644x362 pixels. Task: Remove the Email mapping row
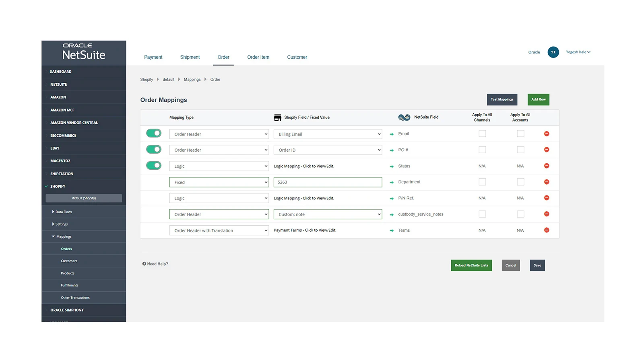(x=547, y=134)
